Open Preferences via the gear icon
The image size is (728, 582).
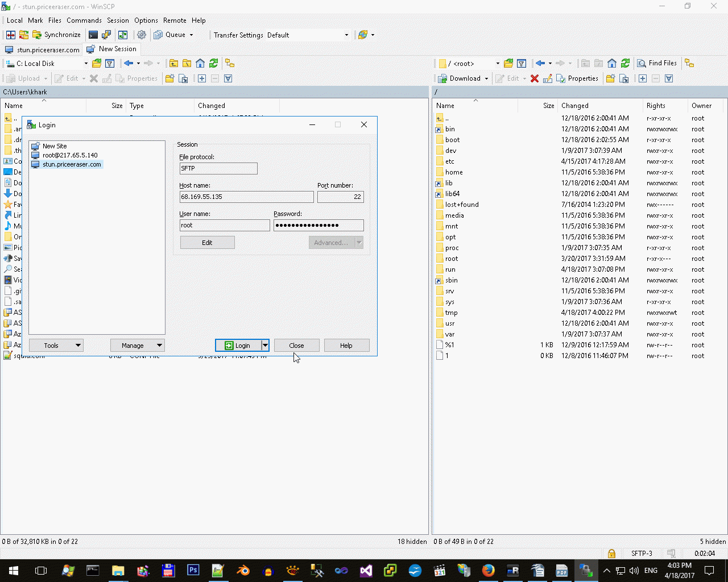coord(142,35)
